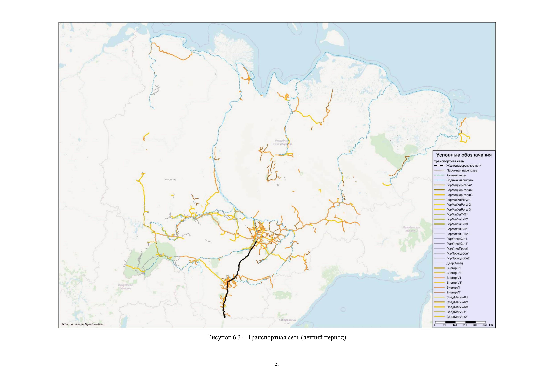Click the Транспортная сеть legend subheading
Viewport: 554px width, 392px height.
pos(449,161)
